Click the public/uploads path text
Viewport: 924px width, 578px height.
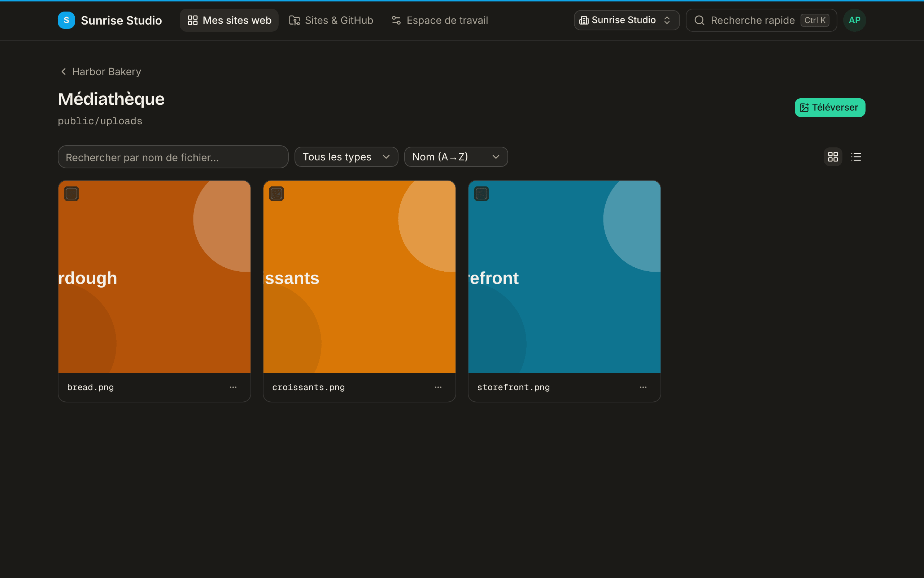click(x=100, y=121)
